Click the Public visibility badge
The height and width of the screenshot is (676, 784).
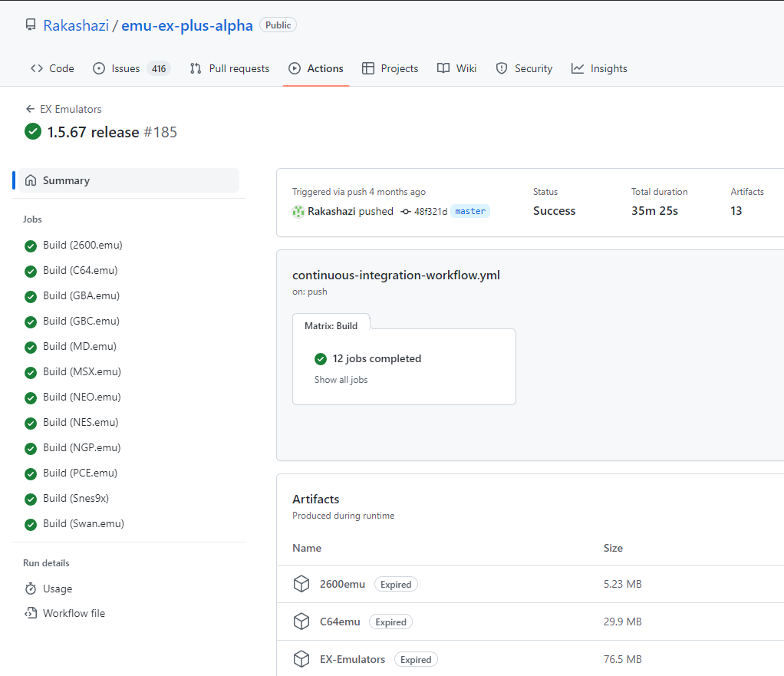[278, 25]
